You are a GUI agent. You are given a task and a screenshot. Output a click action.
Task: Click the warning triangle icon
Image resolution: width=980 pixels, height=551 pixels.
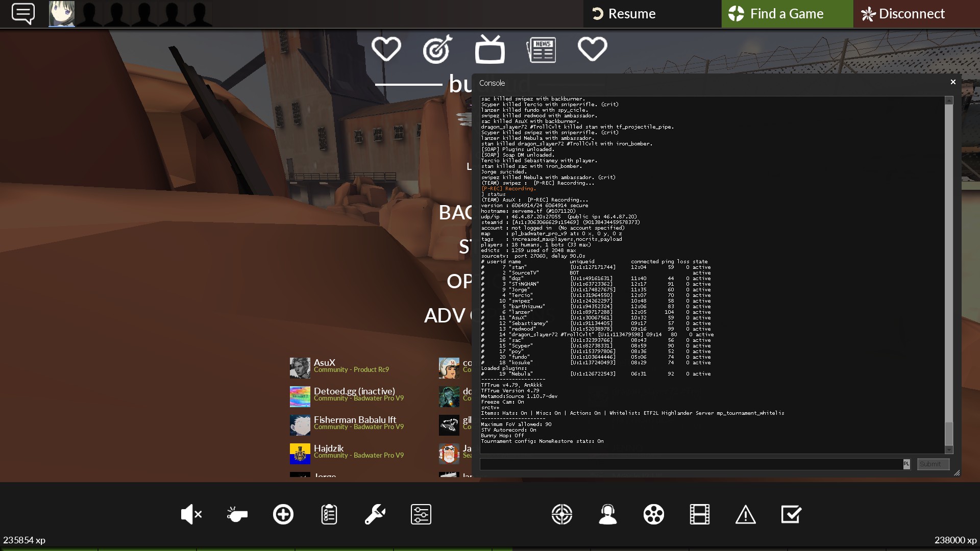746,514
